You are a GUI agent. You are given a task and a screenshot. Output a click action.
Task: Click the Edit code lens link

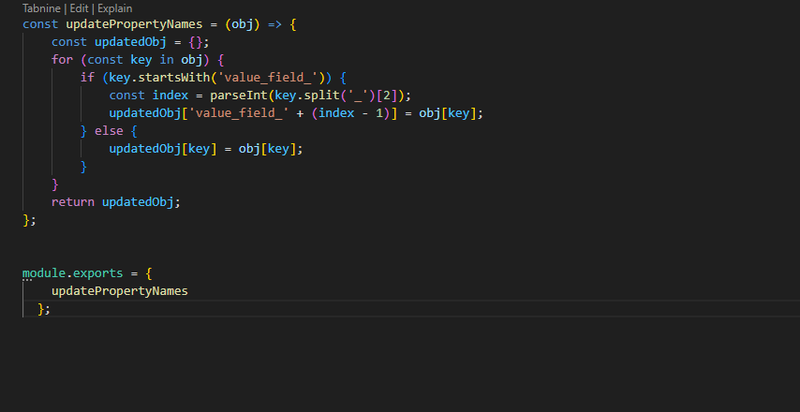[x=79, y=9]
